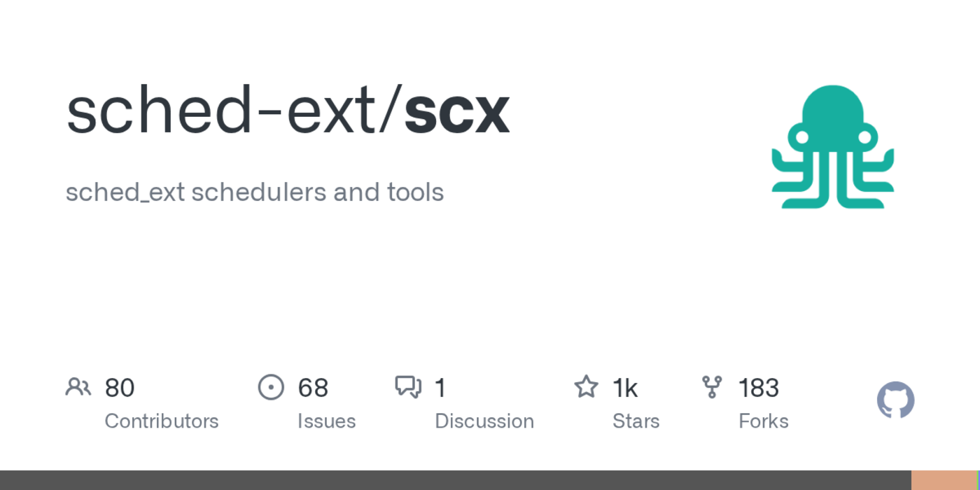Open the Issues label
The width and height of the screenshot is (980, 490).
tap(326, 421)
